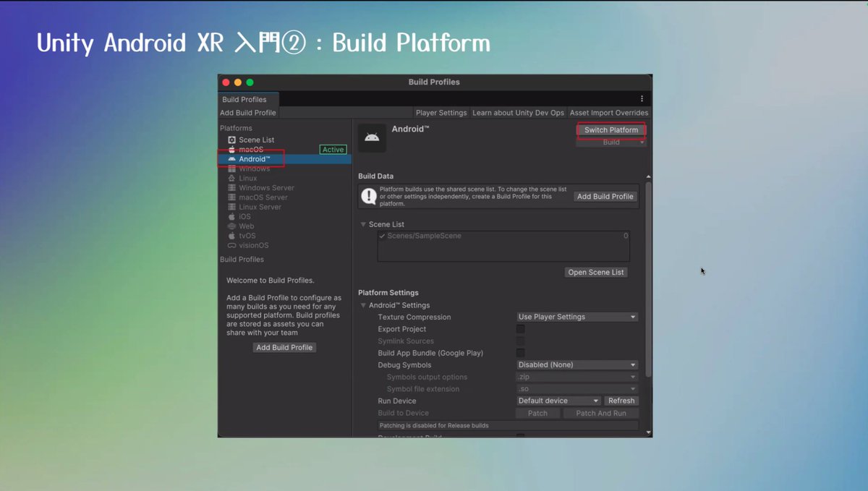Click the iOS Apple icon in the sidebar
The height and width of the screenshot is (491, 868).
[x=231, y=216]
